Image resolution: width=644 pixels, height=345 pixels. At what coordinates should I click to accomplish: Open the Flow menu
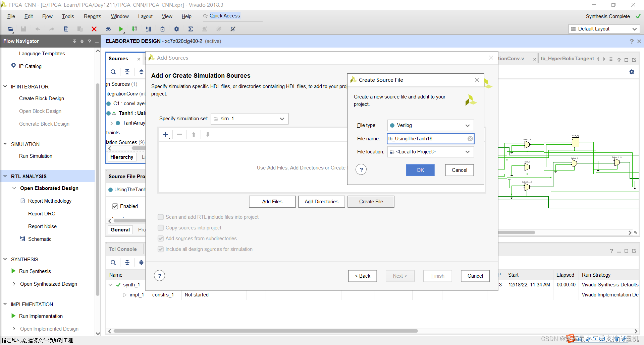[47, 16]
